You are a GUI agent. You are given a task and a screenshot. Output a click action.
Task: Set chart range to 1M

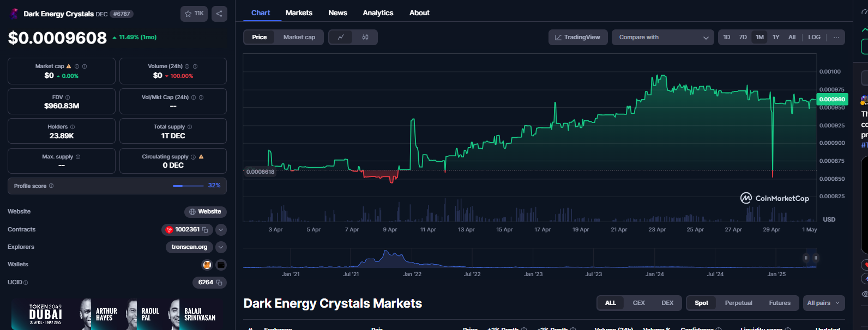coord(759,37)
